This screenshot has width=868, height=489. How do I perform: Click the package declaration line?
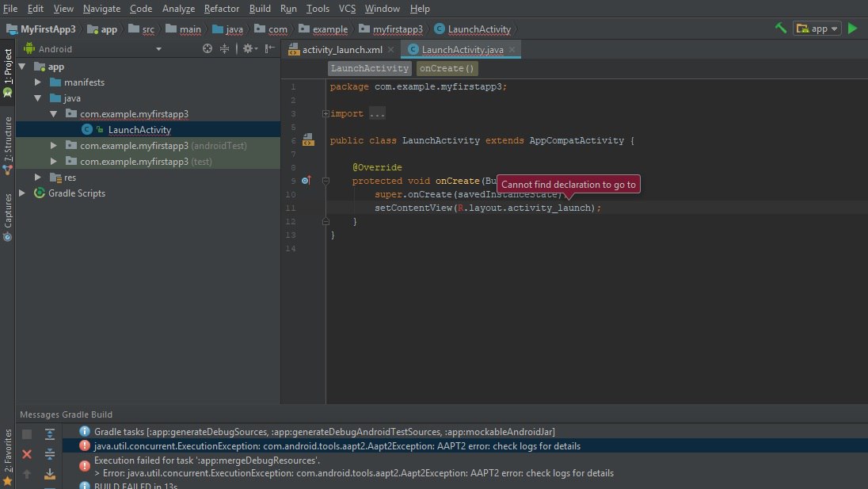click(x=418, y=86)
